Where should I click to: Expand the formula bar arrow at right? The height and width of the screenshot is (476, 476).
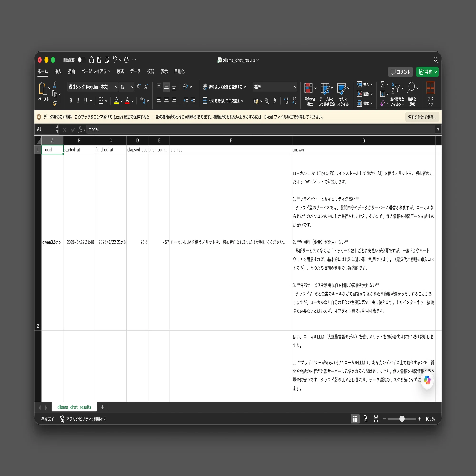point(438,129)
